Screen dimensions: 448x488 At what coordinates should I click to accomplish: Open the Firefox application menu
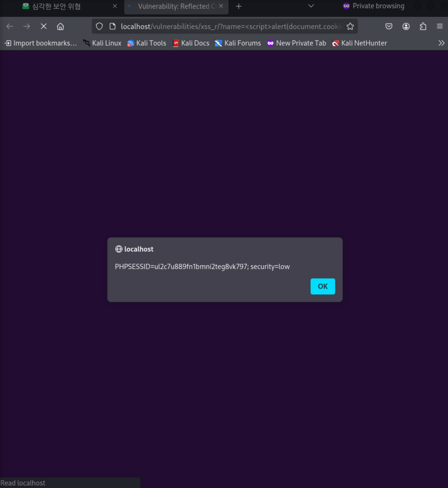tap(440, 26)
